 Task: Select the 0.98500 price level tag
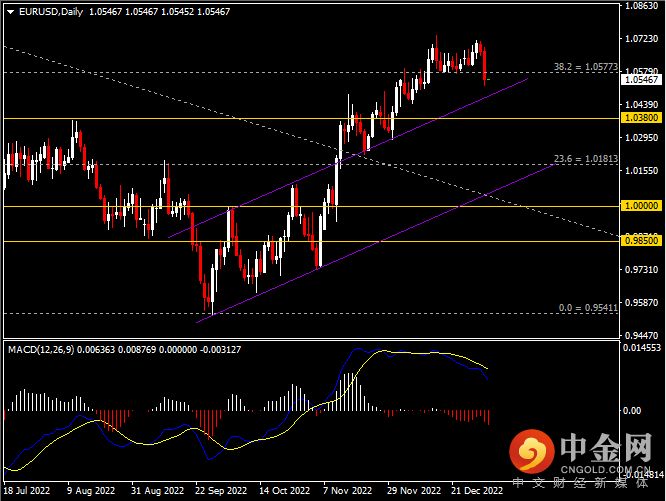coord(640,241)
